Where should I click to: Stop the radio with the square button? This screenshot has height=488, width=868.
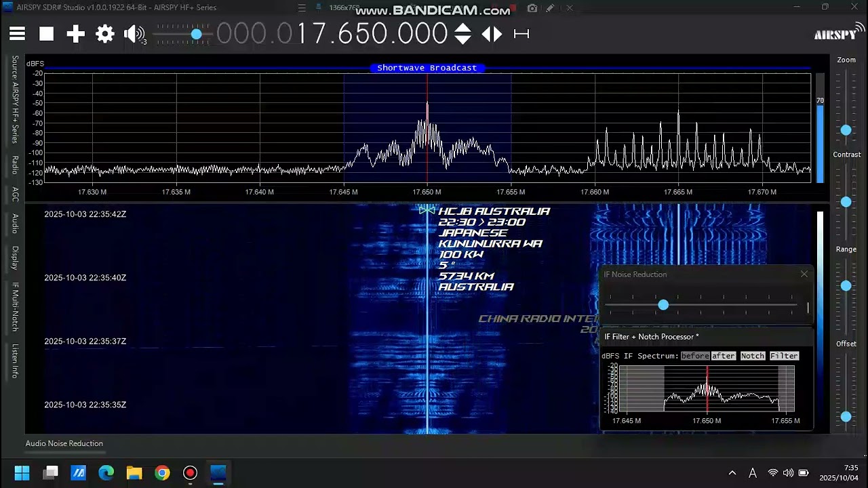click(46, 34)
